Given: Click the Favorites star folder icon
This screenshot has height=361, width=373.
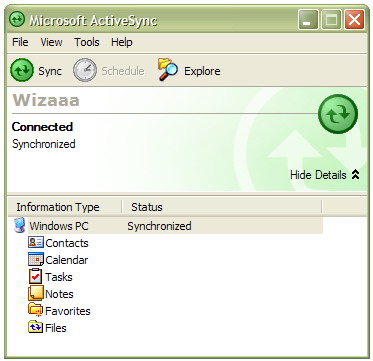Looking at the screenshot, I should [35, 310].
